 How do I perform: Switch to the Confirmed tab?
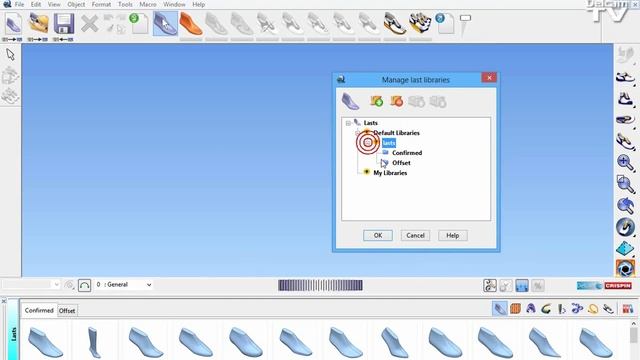(39, 310)
